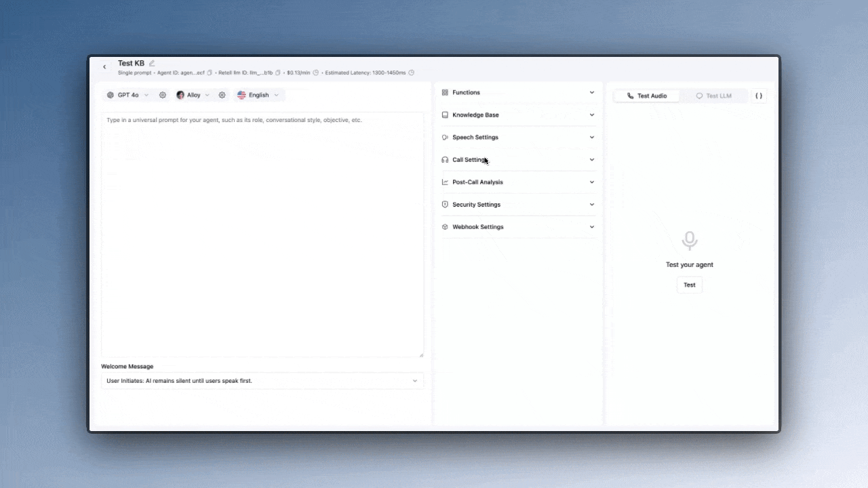Click the Call Settings headset icon
The height and width of the screenshot is (488, 868).
pos(445,160)
